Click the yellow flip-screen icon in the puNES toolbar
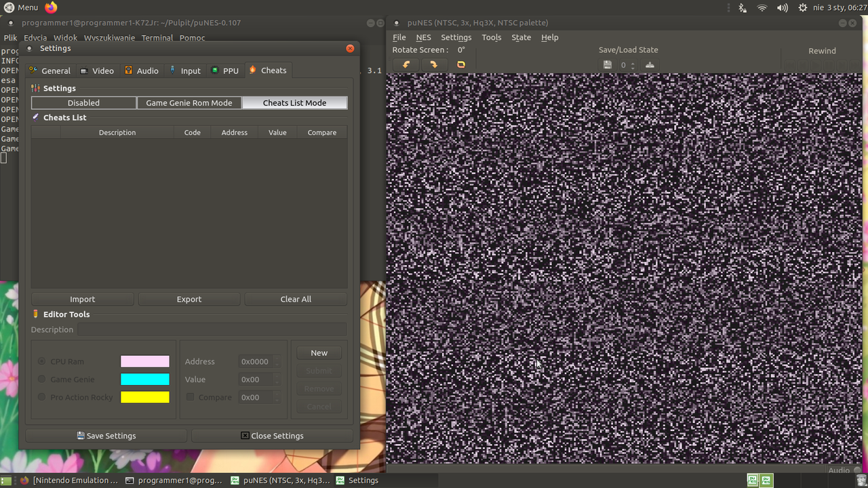This screenshot has height=488, width=868. (x=461, y=65)
